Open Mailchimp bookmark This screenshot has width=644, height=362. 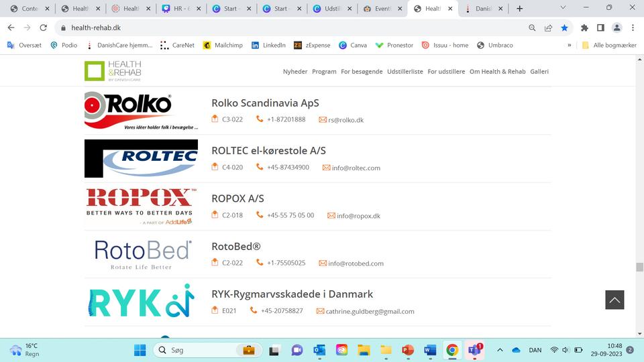click(x=223, y=45)
